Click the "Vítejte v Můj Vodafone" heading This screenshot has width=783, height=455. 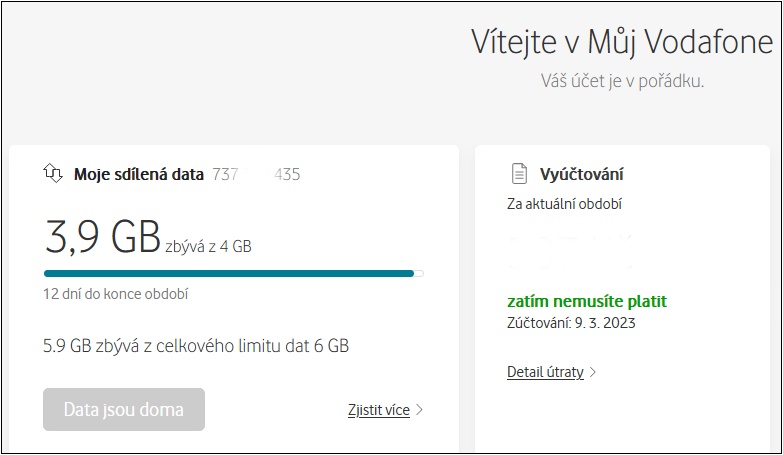coord(621,43)
